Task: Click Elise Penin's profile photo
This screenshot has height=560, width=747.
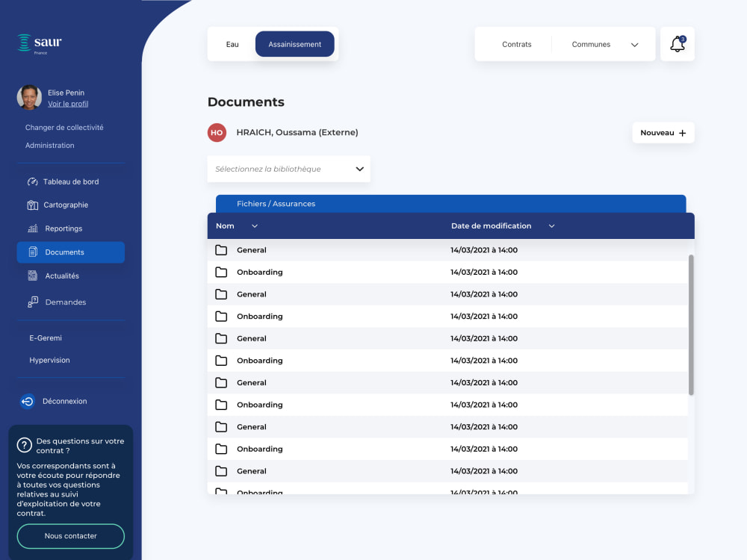Action: pos(29,98)
